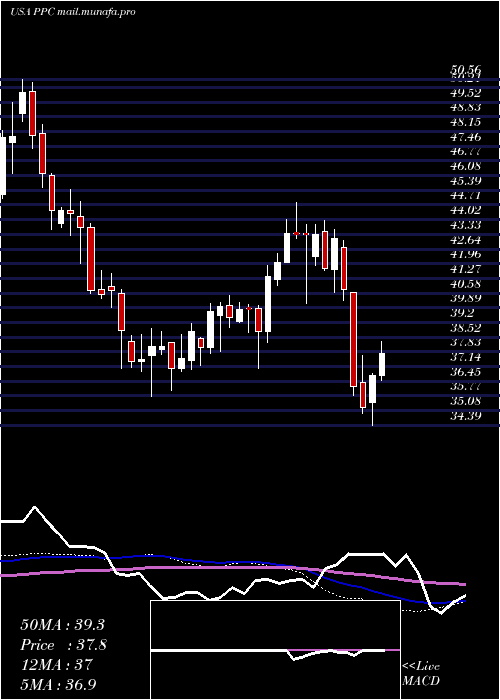
Task: Select the 44.71 price axis label
Action: pyautogui.click(x=466, y=196)
